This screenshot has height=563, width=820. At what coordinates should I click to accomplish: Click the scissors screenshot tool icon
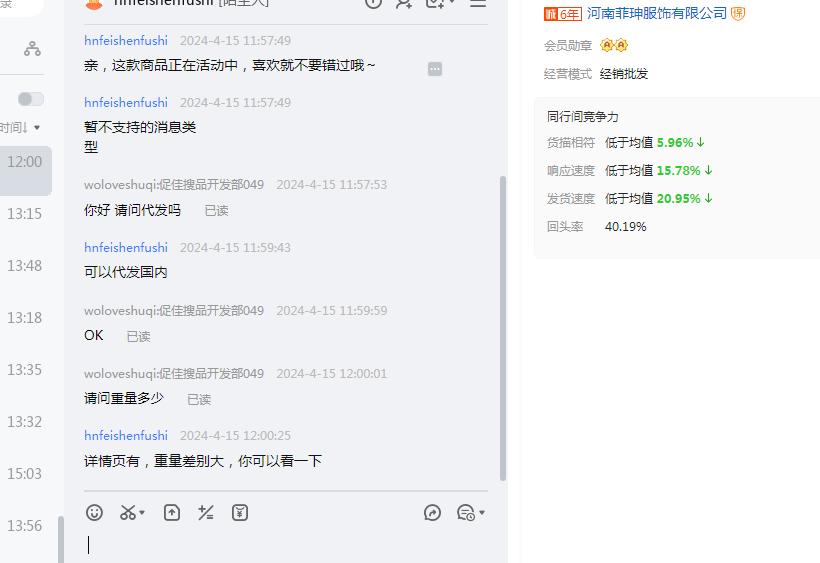click(x=128, y=513)
